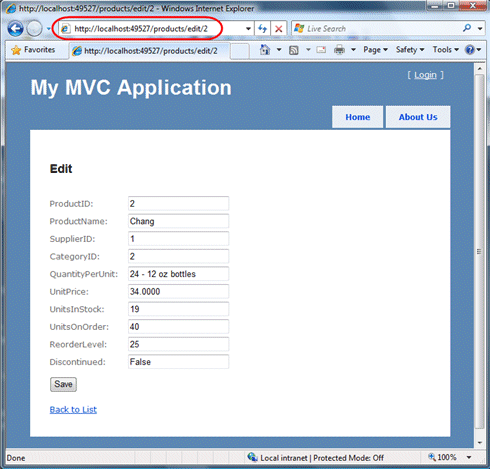
Task: Expand the address bar history dropdown
Action: point(248,29)
